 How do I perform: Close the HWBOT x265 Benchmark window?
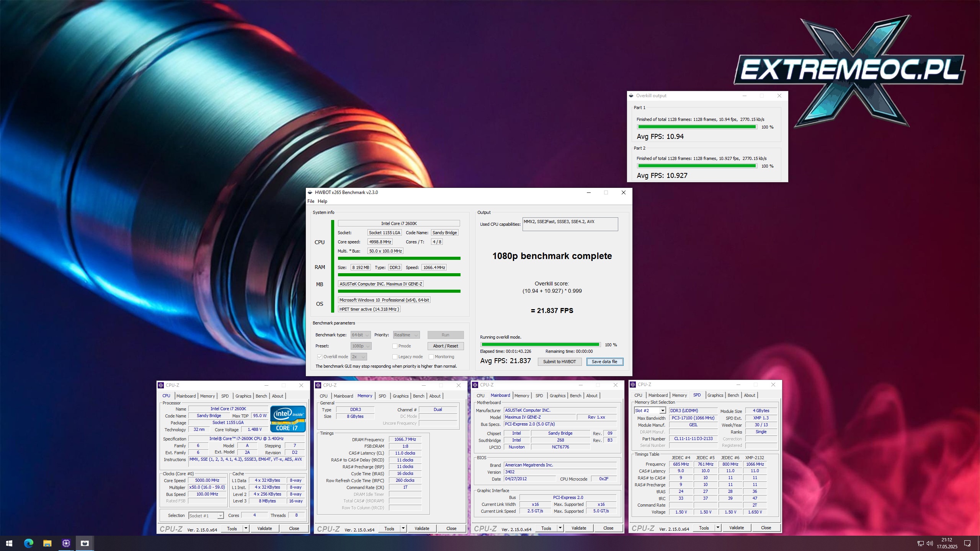click(x=624, y=192)
